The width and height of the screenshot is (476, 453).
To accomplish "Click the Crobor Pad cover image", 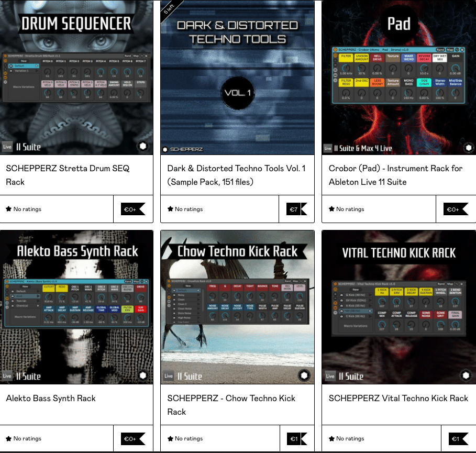I will [x=399, y=78].
